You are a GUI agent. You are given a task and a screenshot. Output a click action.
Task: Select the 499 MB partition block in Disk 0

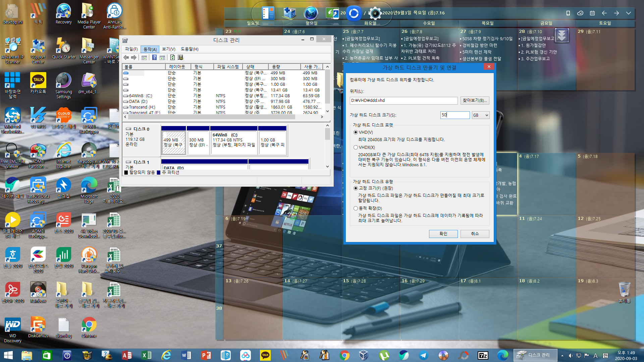coord(173,140)
